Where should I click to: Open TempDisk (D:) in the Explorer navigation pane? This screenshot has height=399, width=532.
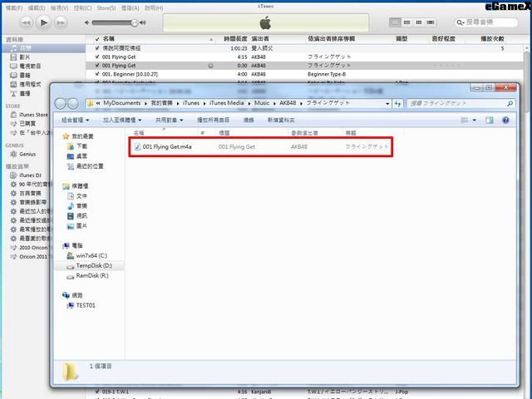(x=89, y=266)
